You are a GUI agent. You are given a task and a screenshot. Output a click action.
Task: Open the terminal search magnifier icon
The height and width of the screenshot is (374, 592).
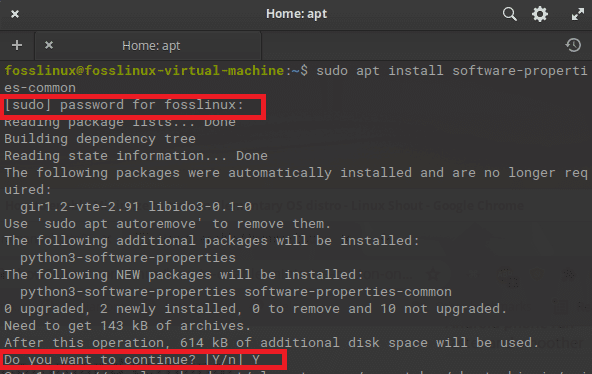point(509,14)
